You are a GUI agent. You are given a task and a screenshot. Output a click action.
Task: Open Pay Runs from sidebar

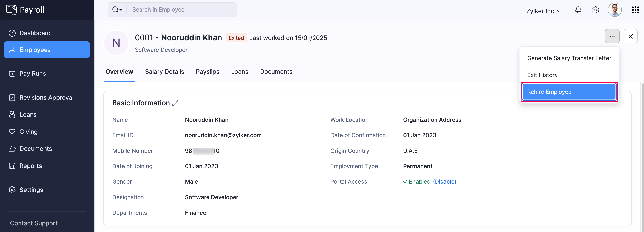[33, 74]
